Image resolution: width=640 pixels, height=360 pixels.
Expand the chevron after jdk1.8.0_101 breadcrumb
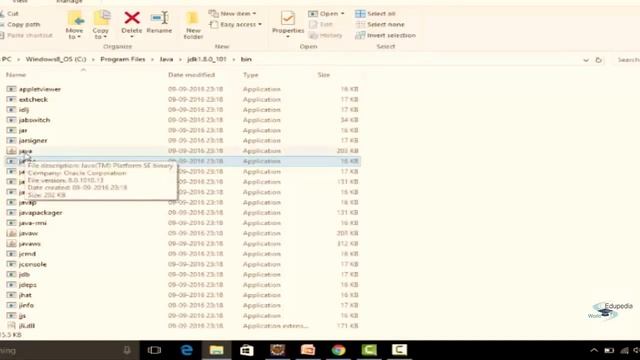point(233,60)
